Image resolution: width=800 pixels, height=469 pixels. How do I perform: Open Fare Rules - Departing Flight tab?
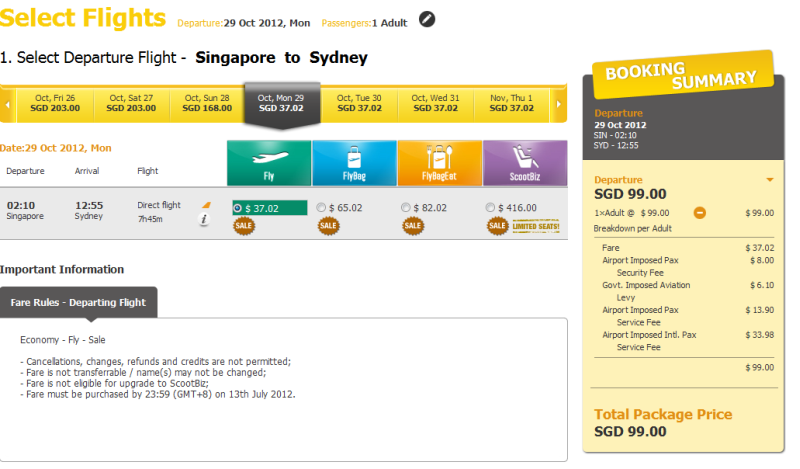click(x=79, y=302)
